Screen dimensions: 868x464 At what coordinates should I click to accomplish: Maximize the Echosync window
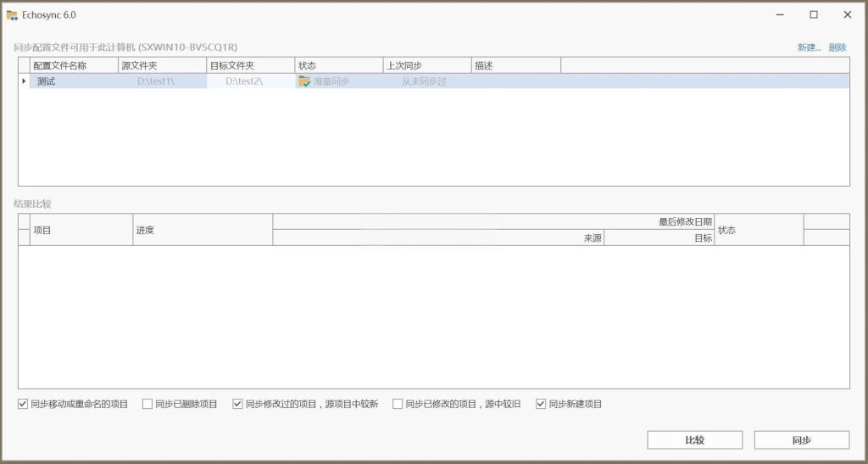pyautogui.click(x=813, y=14)
